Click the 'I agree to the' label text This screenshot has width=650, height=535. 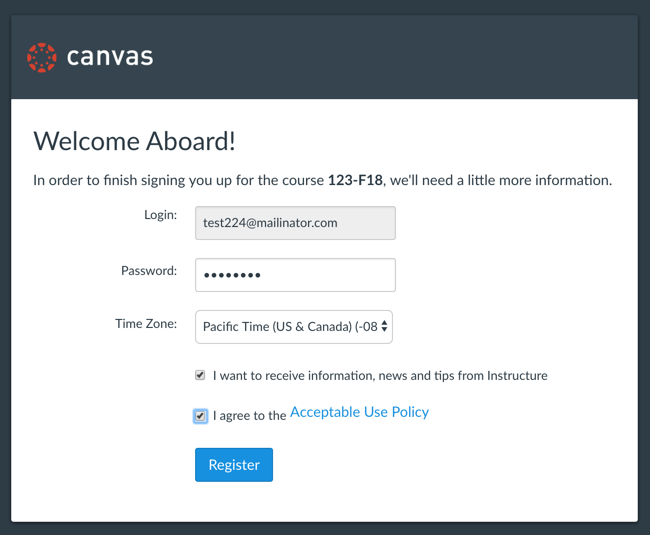click(x=250, y=415)
